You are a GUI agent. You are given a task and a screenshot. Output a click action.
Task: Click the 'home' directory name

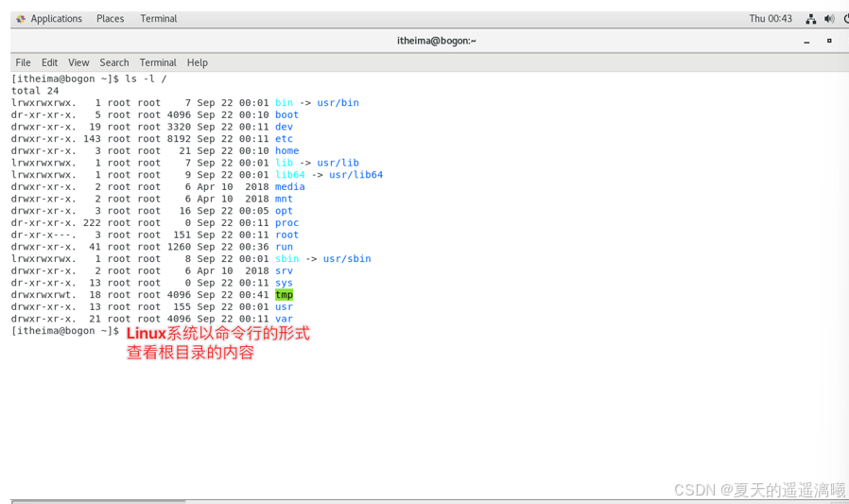pyautogui.click(x=286, y=151)
